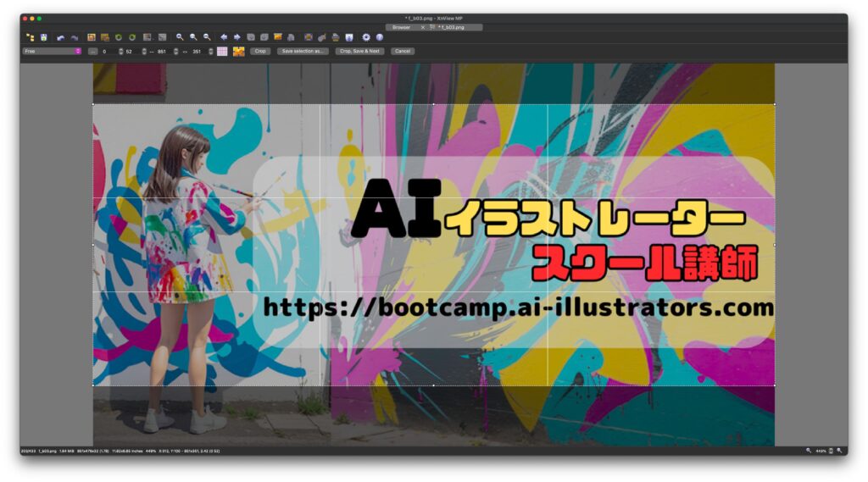Toggle the orange crop shading button
Viewport: 868px width, 482px height.
coord(239,51)
